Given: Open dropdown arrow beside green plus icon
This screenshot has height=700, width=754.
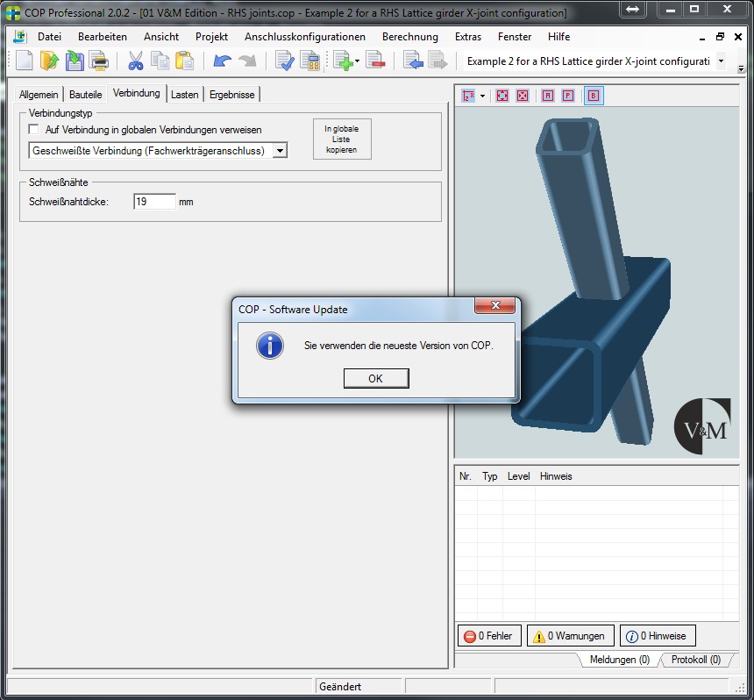Looking at the screenshot, I should click(357, 61).
